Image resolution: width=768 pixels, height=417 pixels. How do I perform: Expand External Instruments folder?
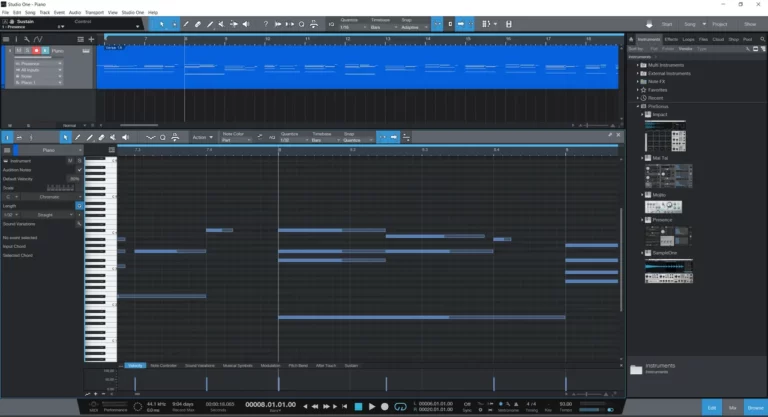coord(638,74)
